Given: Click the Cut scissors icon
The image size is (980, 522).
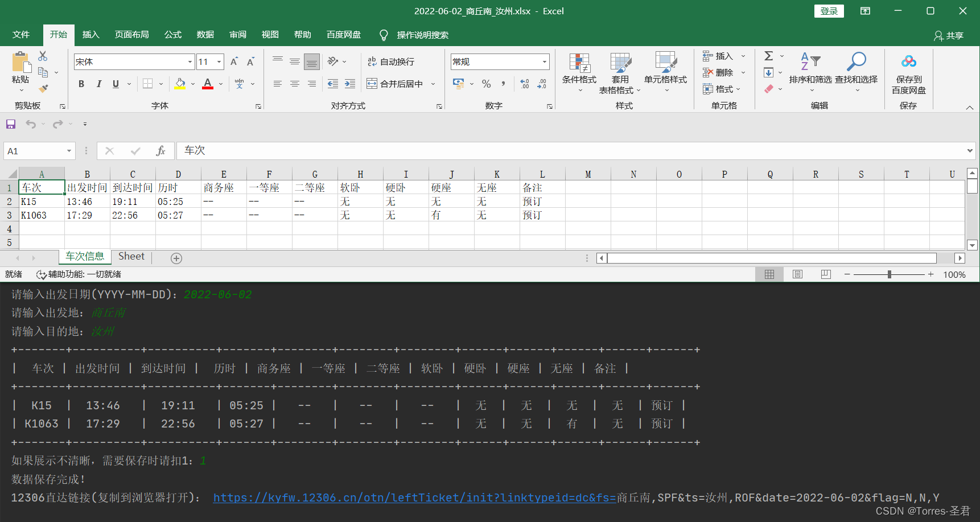Looking at the screenshot, I should (x=43, y=56).
